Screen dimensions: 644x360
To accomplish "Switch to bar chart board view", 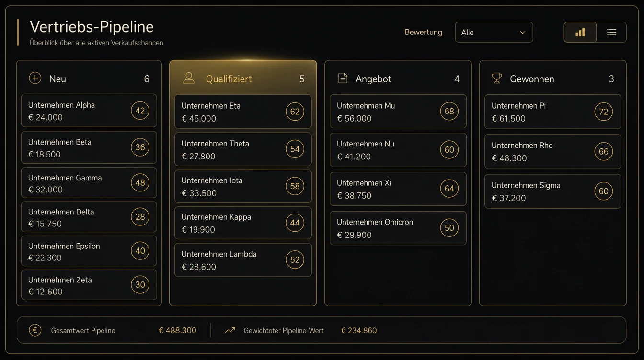I will (x=580, y=32).
